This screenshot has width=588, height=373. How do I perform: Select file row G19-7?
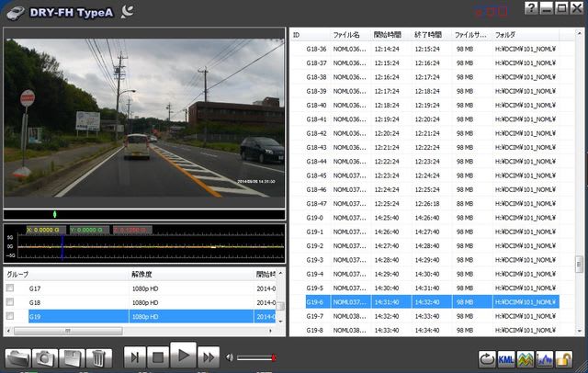tap(432, 316)
